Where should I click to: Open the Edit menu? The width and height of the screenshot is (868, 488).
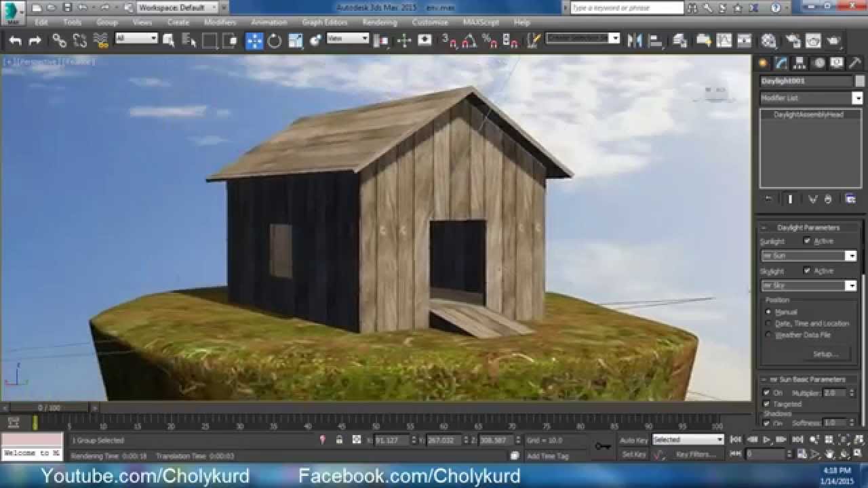coord(41,22)
